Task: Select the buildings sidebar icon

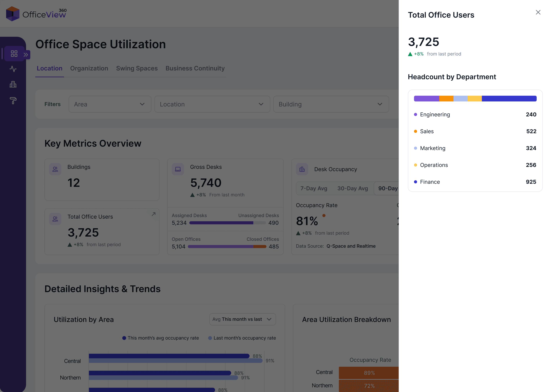Action: coord(13,84)
